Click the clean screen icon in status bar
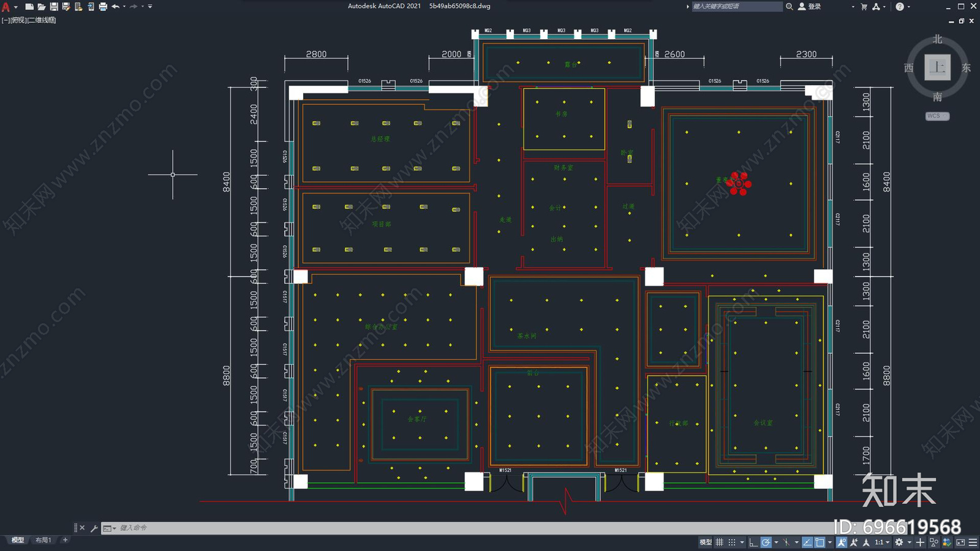 [x=960, y=542]
